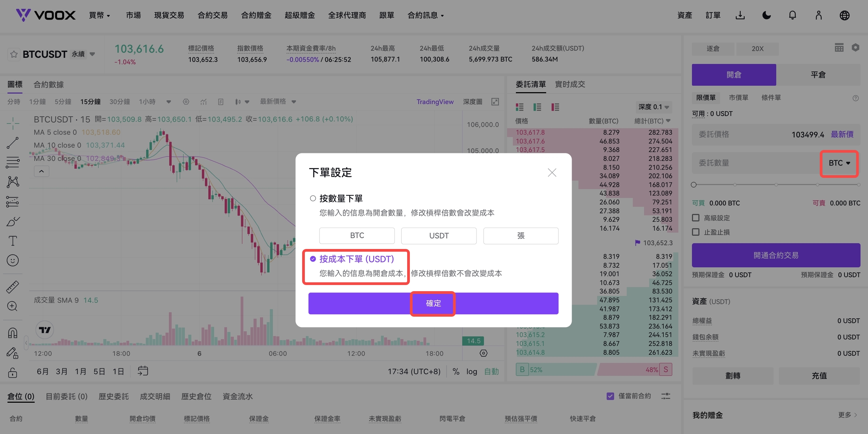Open BTCUSDT contract selector dropdown arrow
Screen dimensions: 868x434
92,54
